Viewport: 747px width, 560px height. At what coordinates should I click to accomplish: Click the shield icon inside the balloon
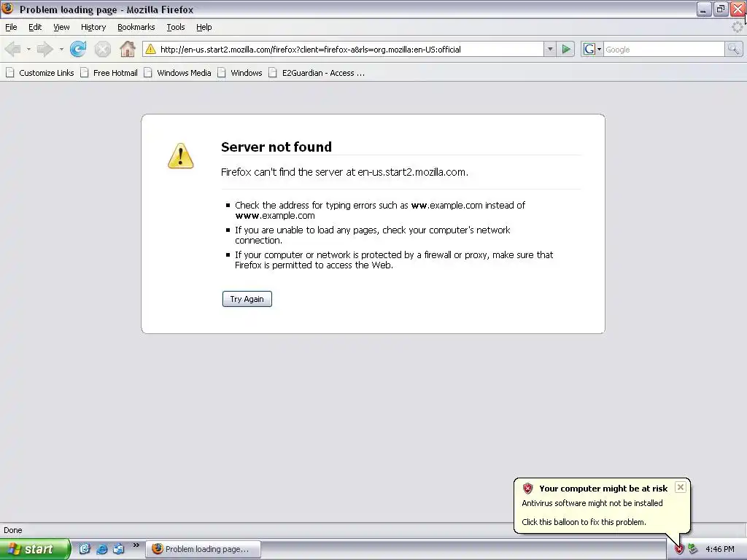click(x=527, y=488)
